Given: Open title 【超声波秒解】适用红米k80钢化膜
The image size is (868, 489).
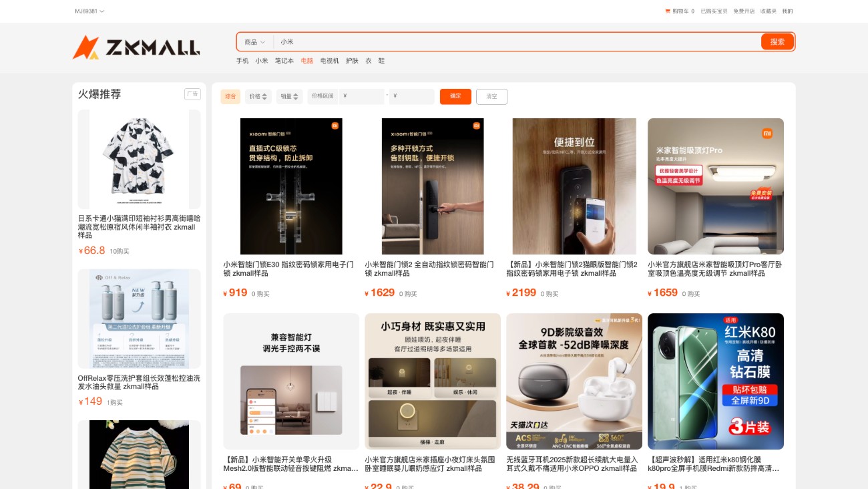Looking at the screenshot, I should [x=715, y=464].
